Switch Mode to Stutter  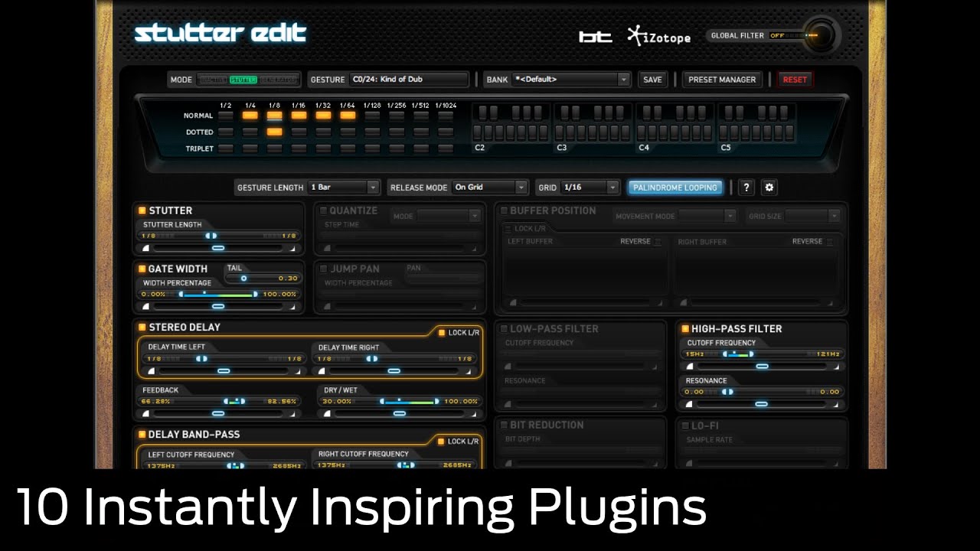tap(243, 80)
